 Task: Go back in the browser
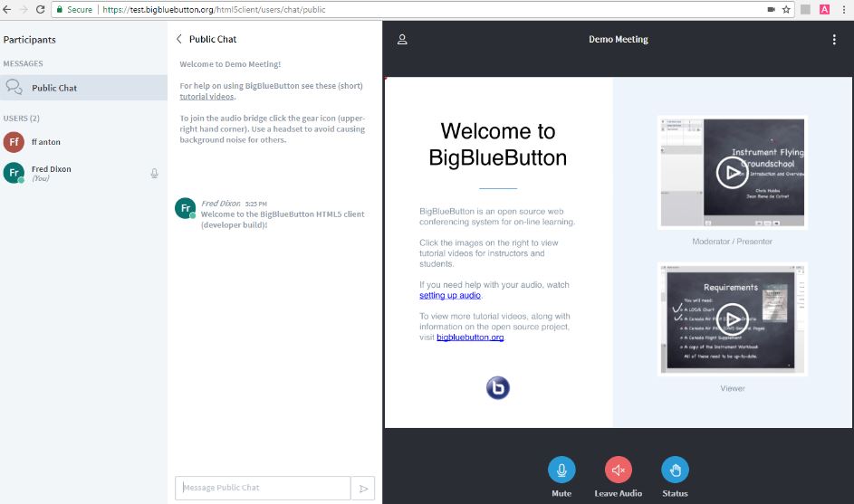click(7, 9)
